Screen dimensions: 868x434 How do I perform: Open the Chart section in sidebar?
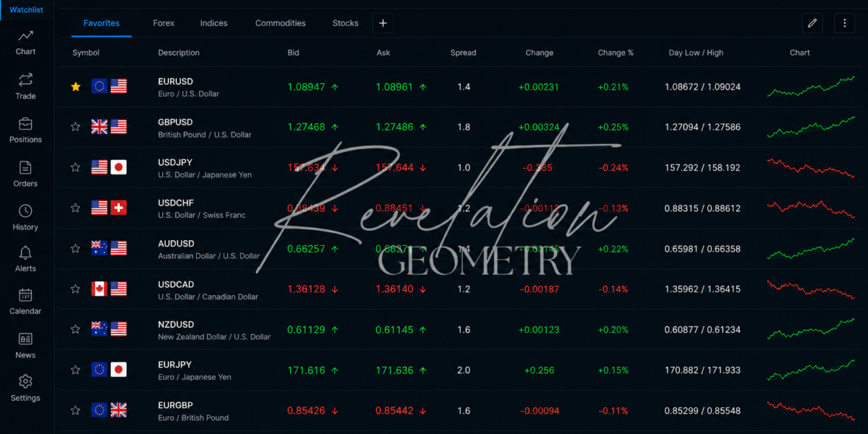coord(25,42)
